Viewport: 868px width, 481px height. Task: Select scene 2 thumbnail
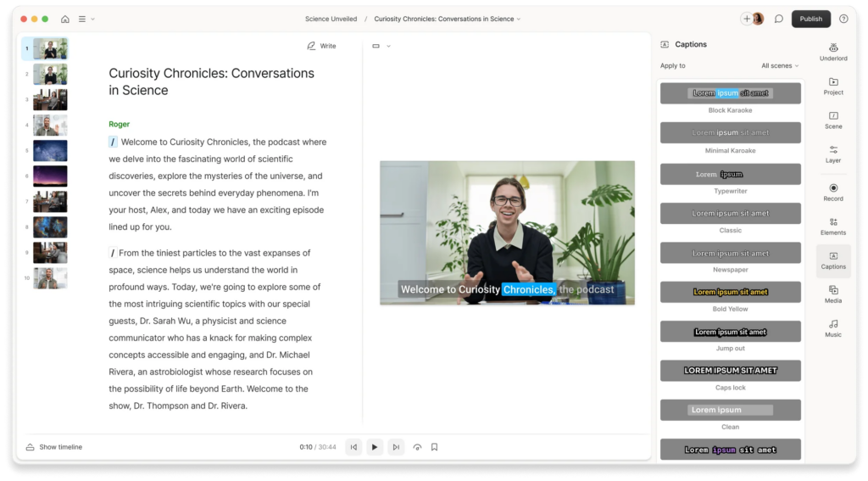pyautogui.click(x=50, y=75)
